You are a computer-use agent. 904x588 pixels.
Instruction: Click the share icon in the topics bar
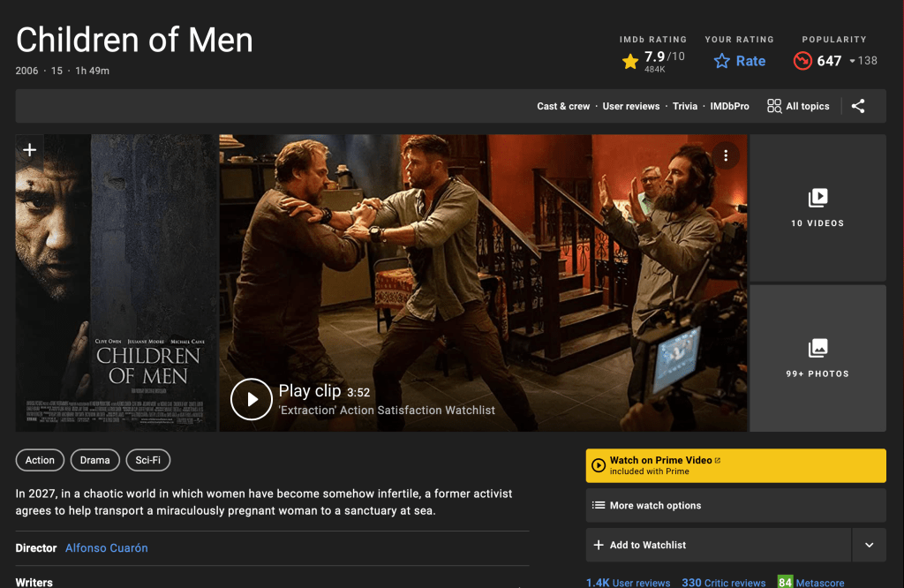click(858, 106)
